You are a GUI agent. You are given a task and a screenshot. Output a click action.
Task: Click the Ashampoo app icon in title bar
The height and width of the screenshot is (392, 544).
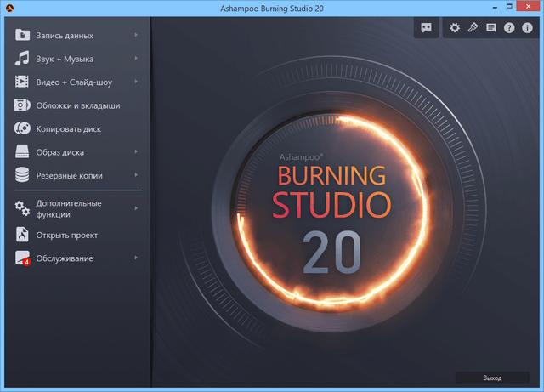pyautogui.click(x=9, y=8)
